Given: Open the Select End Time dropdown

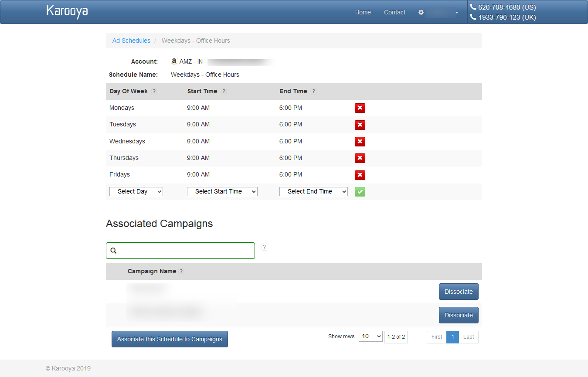Looking at the screenshot, I should [x=313, y=192].
